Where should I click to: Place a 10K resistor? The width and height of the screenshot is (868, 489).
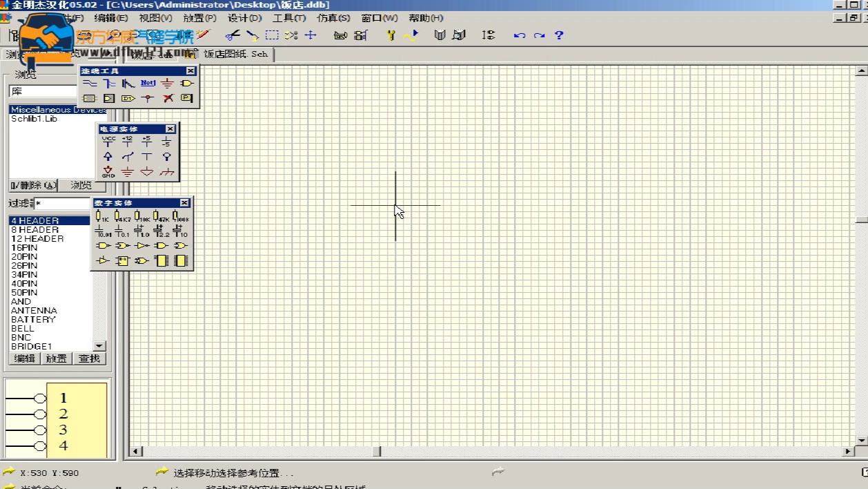(141, 217)
